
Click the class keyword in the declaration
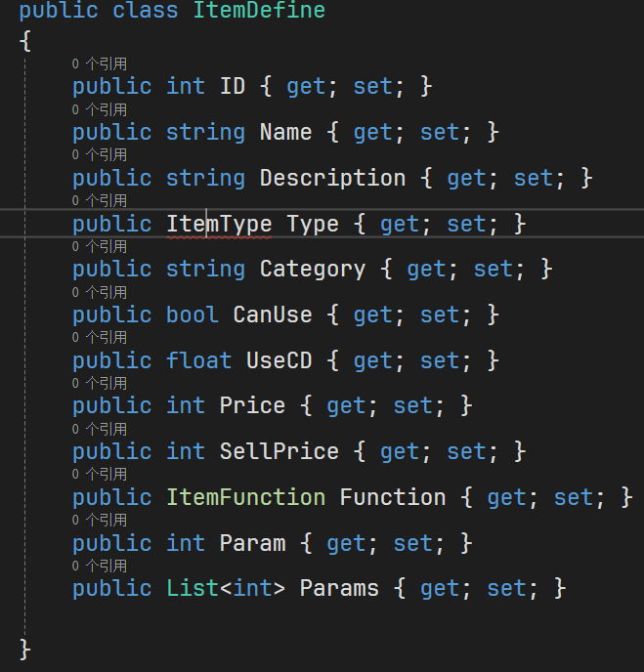145,11
